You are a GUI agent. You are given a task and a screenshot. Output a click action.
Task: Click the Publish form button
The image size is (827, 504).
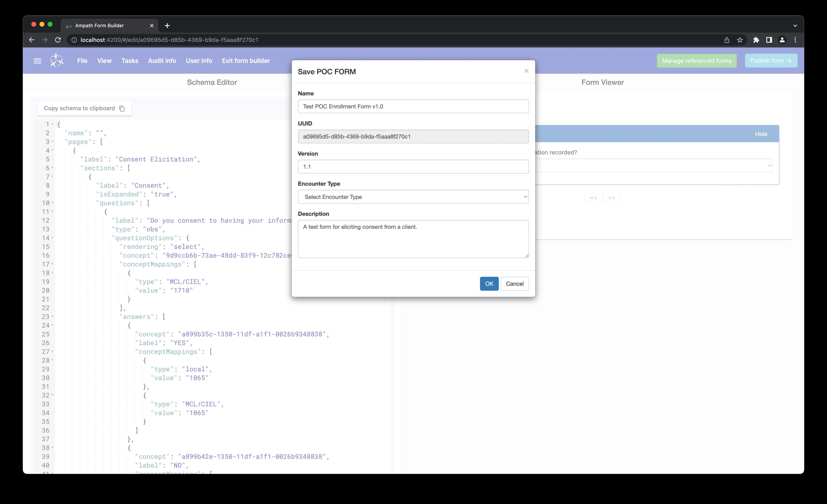pyautogui.click(x=770, y=60)
